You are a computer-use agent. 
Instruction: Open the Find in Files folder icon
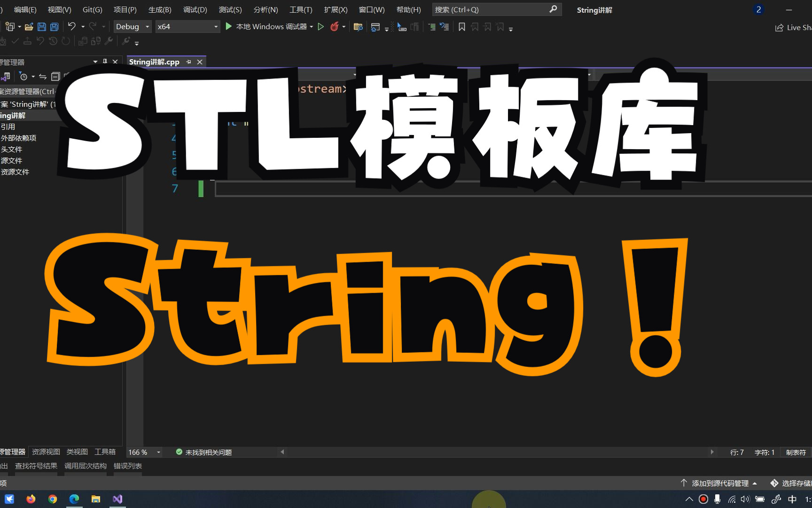coord(358,27)
